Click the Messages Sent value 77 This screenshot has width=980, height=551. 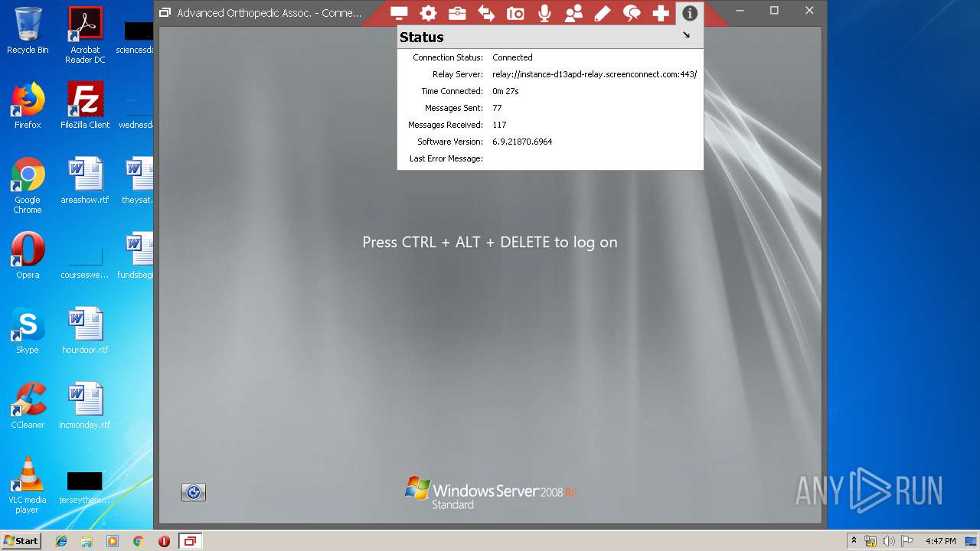tap(497, 108)
